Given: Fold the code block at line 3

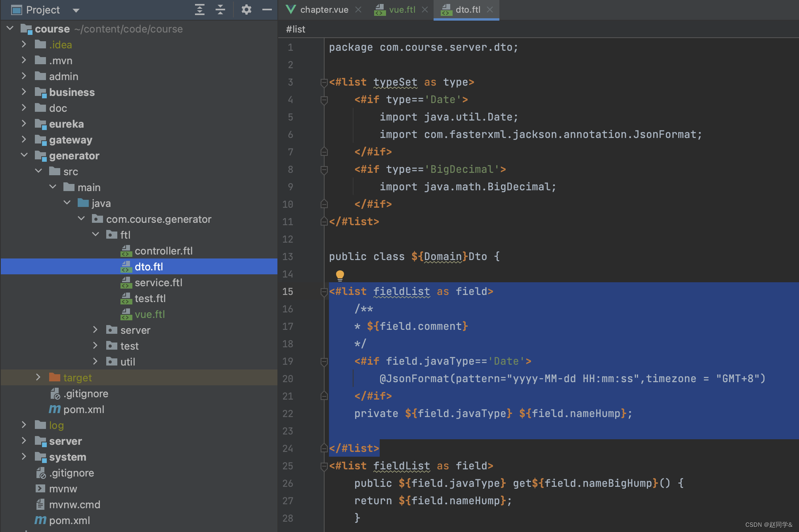Looking at the screenshot, I should point(324,82).
